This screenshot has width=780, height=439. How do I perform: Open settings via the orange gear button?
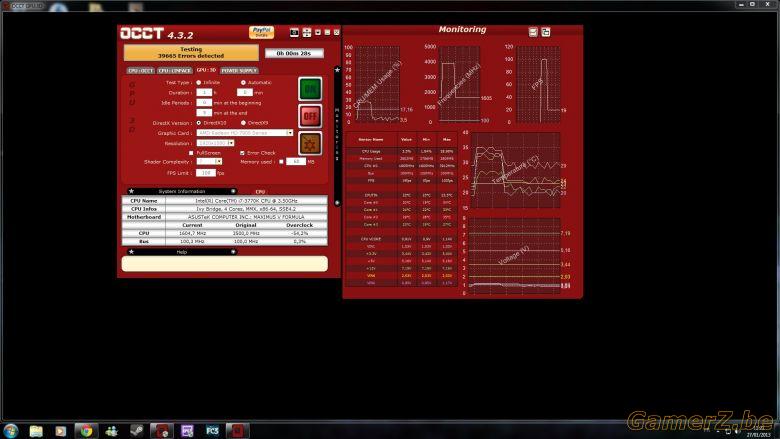[310, 144]
